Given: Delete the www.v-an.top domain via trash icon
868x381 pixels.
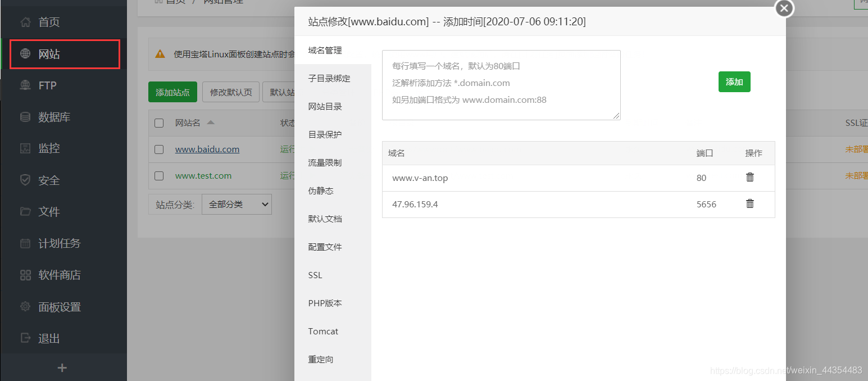Looking at the screenshot, I should [x=749, y=176].
